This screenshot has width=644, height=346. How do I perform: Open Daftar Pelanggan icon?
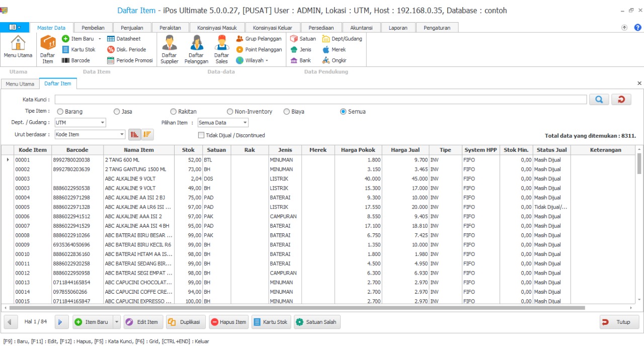tap(196, 49)
